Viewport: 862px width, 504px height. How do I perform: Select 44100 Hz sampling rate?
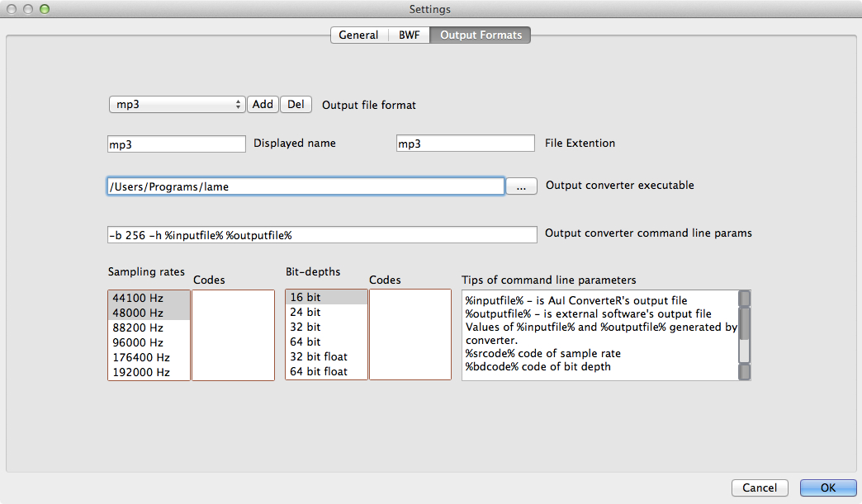coord(149,298)
